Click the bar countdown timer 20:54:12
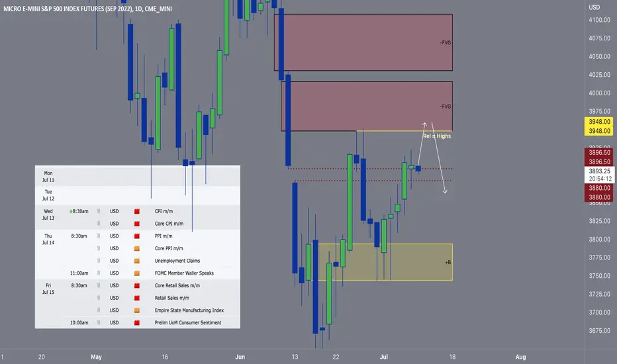617x364 pixels. (600, 179)
